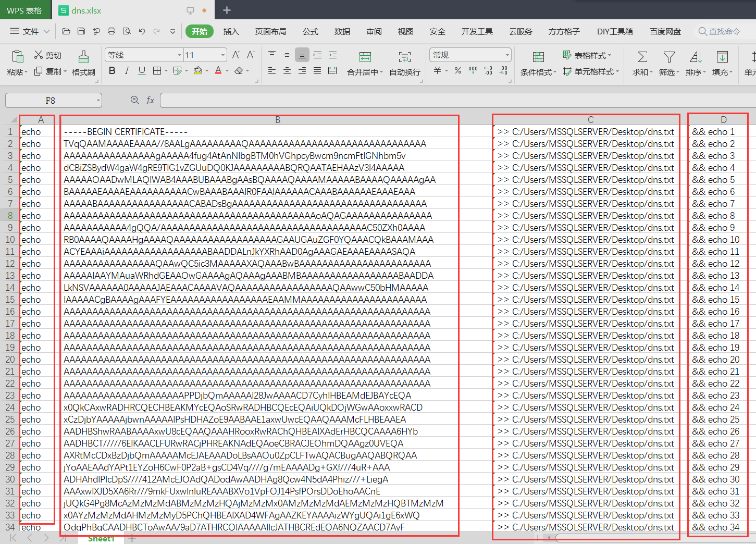Image resolution: width=756 pixels, height=544 pixels.
Task: Expand the 单元格样式 dropdown
Action: pos(617,71)
